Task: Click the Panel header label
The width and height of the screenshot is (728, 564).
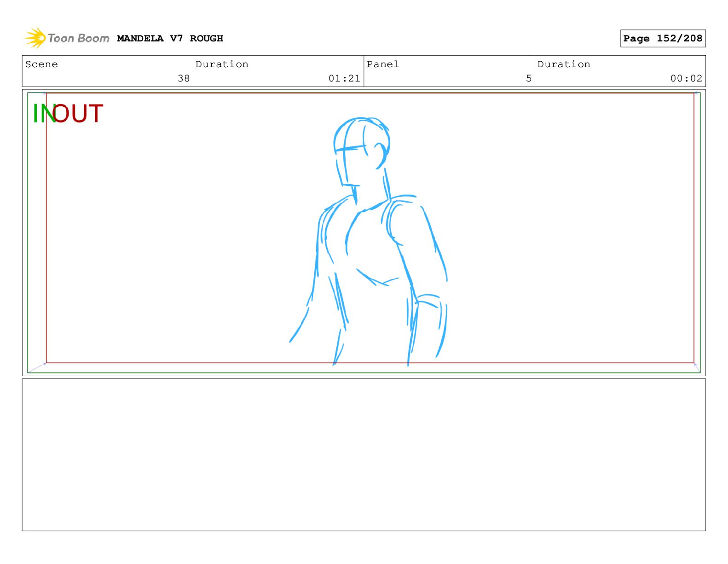Action: pyautogui.click(x=382, y=64)
